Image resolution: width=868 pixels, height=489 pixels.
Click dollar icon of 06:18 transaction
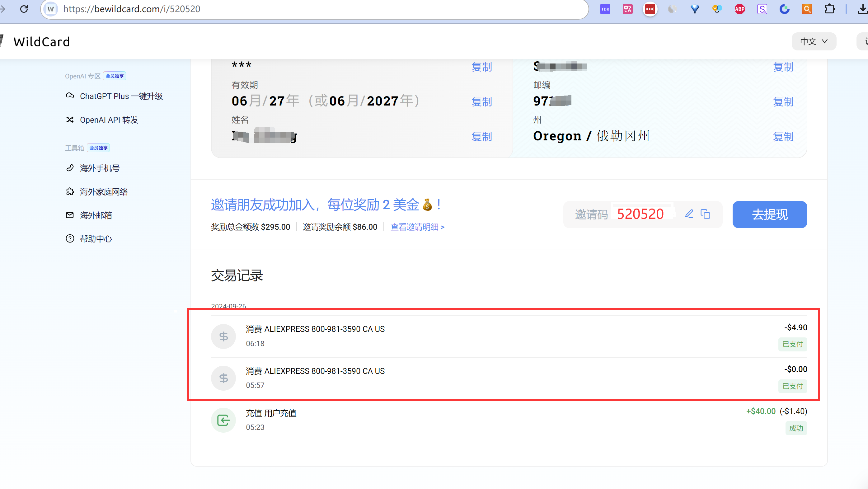223,336
